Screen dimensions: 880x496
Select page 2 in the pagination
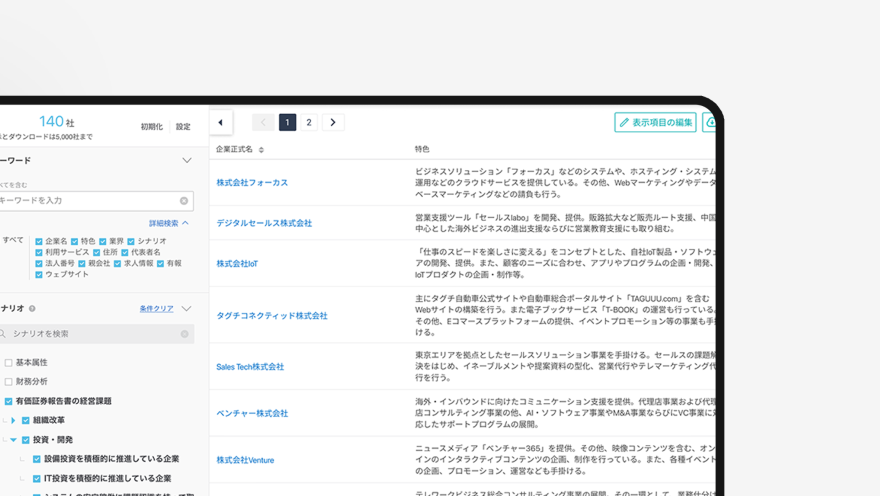[309, 122]
